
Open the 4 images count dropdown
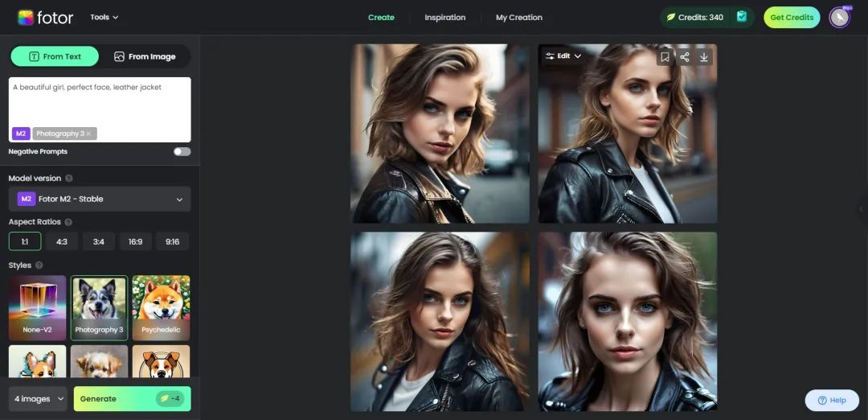(x=39, y=398)
